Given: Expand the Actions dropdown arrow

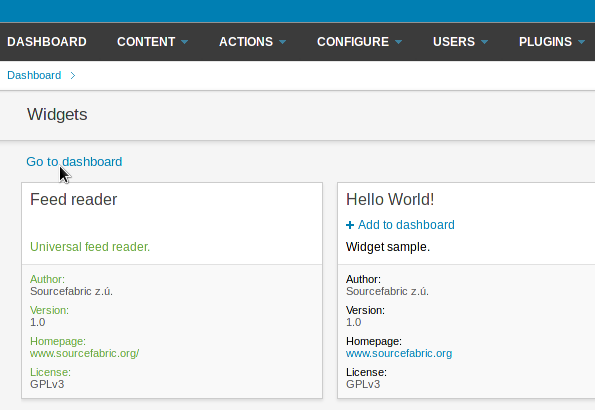Looking at the screenshot, I should [x=282, y=42].
